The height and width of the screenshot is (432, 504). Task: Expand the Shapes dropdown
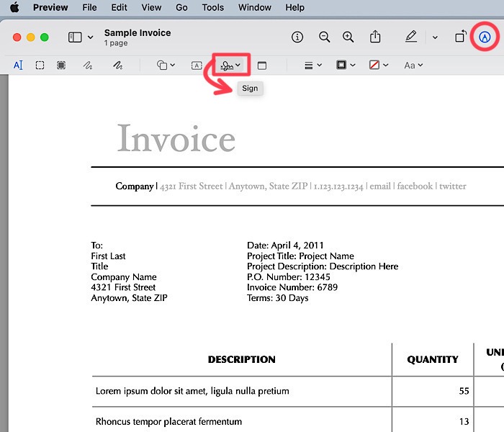point(166,65)
